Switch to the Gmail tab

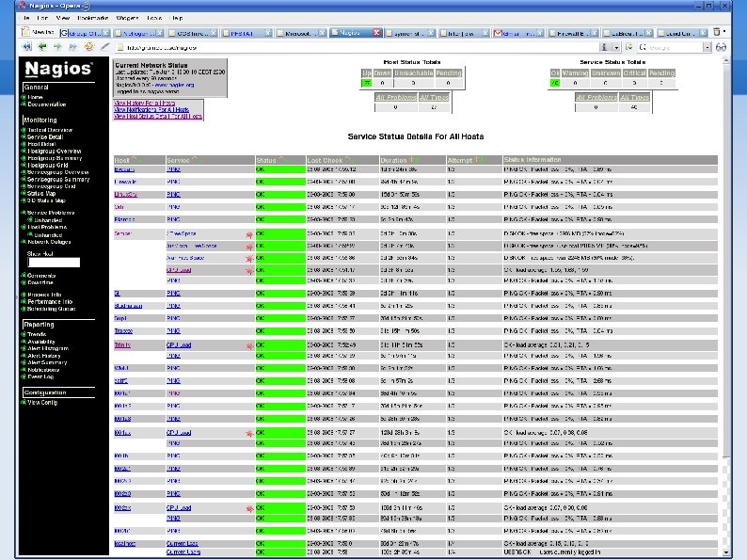pyautogui.click(x=518, y=33)
